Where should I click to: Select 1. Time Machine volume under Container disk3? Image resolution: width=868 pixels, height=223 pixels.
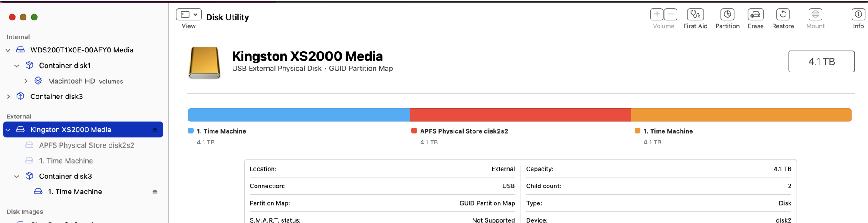coord(75,192)
